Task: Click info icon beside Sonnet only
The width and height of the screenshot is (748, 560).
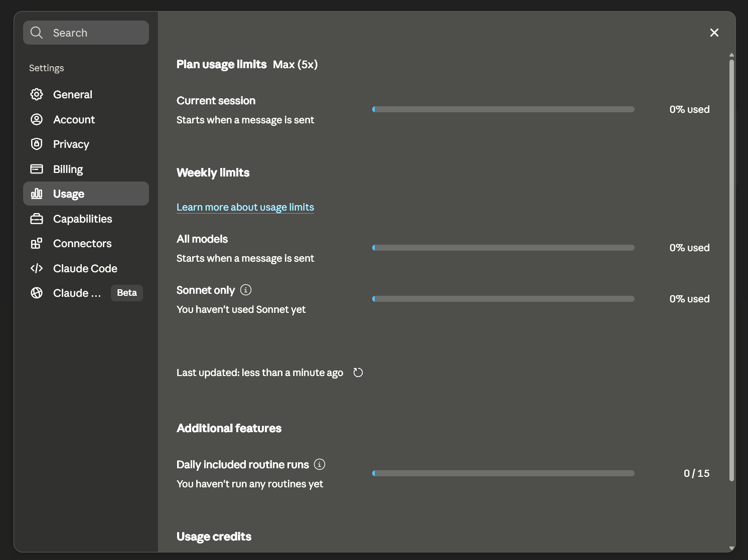Action: [246, 290]
